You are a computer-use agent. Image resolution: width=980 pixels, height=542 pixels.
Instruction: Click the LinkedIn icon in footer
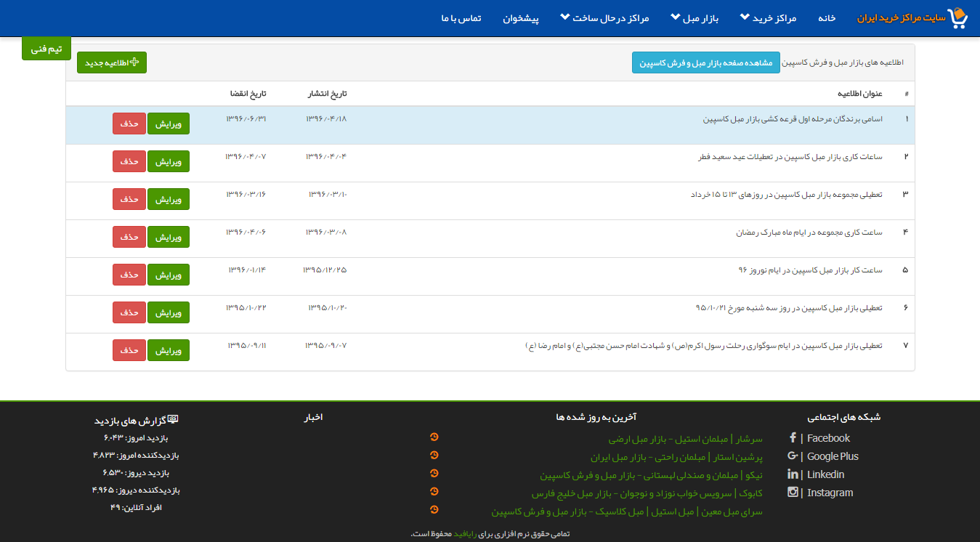793,474
